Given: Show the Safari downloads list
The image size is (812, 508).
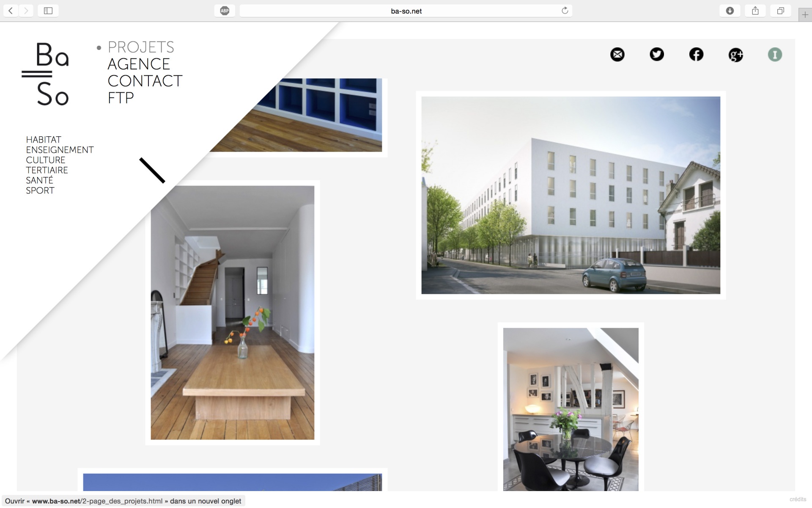Looking at the screenshot, I should [x=730, y=11].
